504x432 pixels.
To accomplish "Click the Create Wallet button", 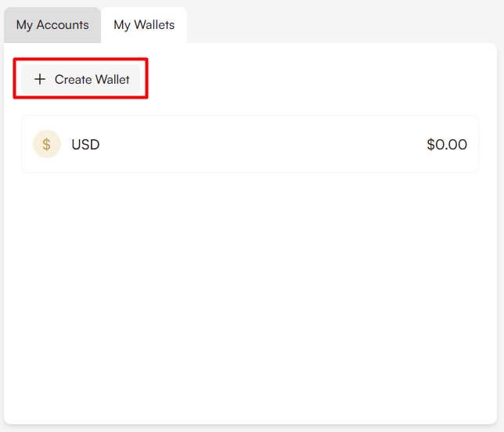I will coord(81,79).
